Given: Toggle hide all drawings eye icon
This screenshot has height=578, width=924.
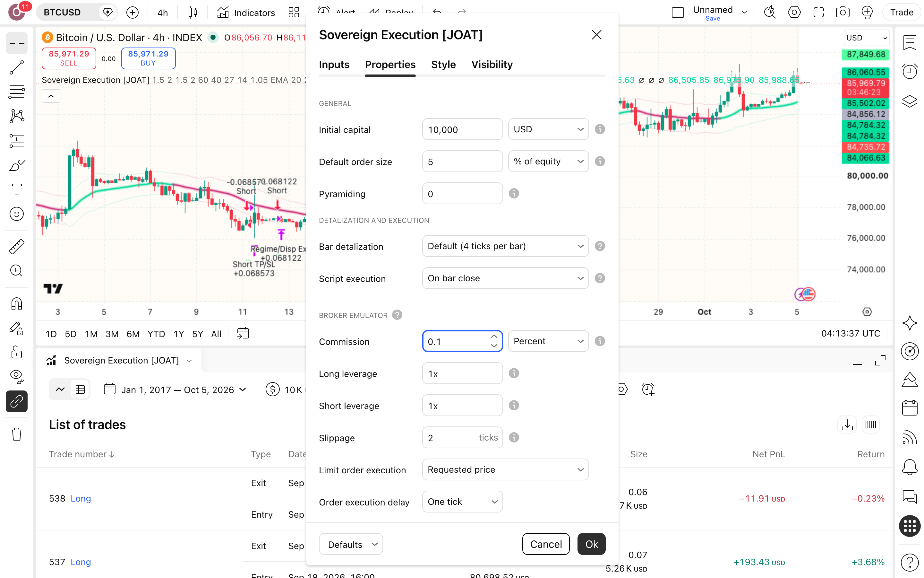Looking at the screenshot, I should point(16,377).
